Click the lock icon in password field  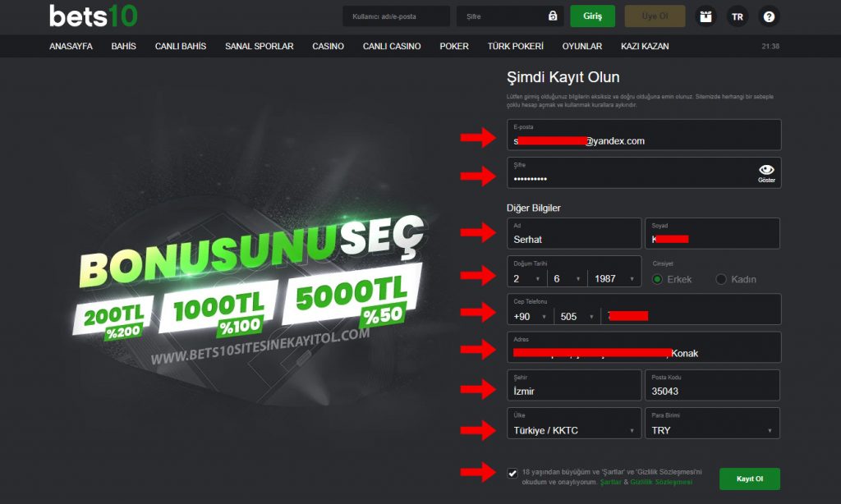tap(553, 16)
